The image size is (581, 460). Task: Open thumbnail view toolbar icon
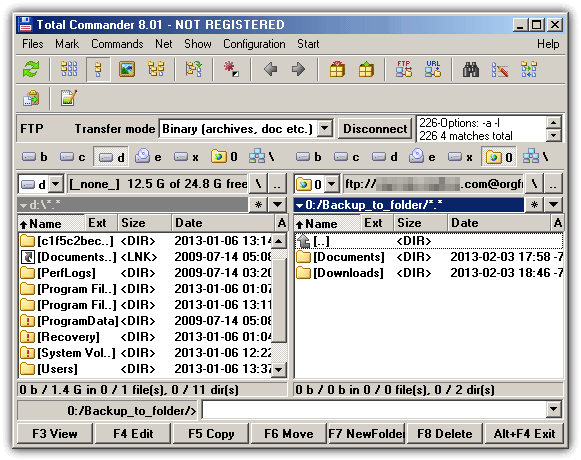point(127,69)
